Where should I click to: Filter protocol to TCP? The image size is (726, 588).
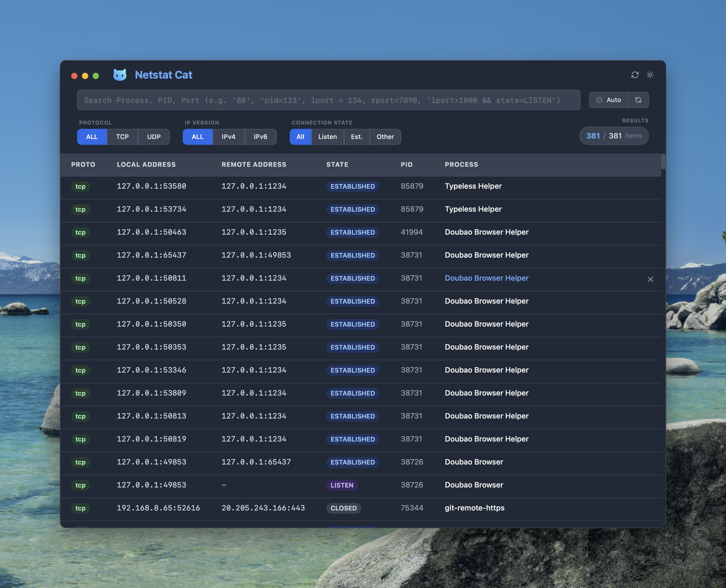[x=122, y=137]
